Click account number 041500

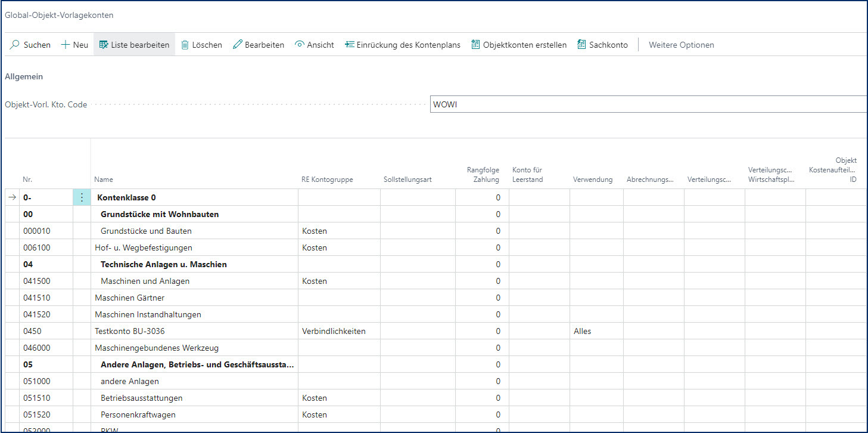[37, 281]
